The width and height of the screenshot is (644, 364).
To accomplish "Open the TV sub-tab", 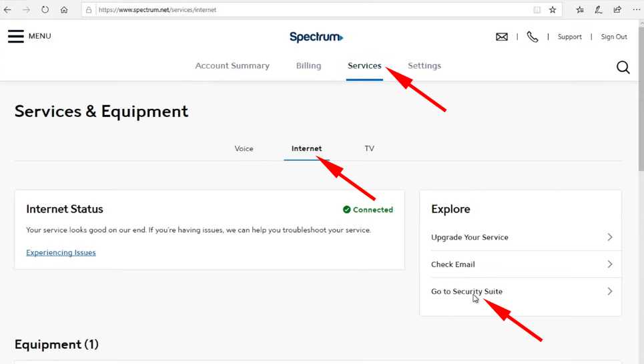I will coord(369,149).
